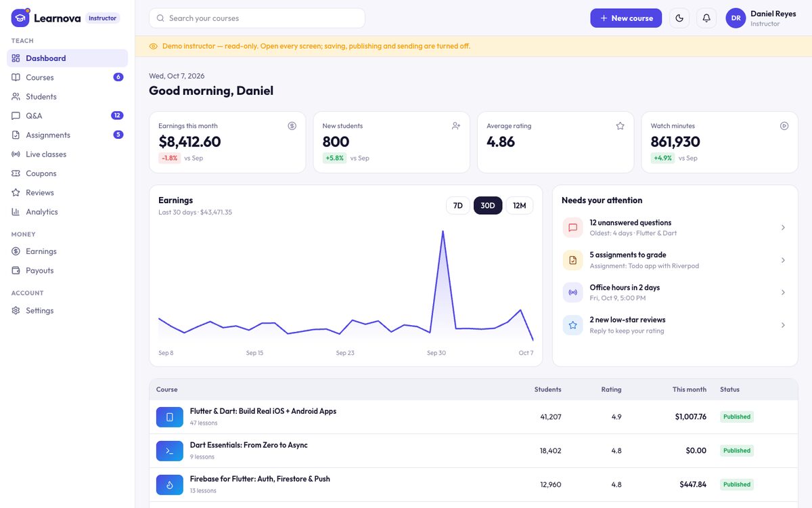Click the Q&A count badge 12

117,116
